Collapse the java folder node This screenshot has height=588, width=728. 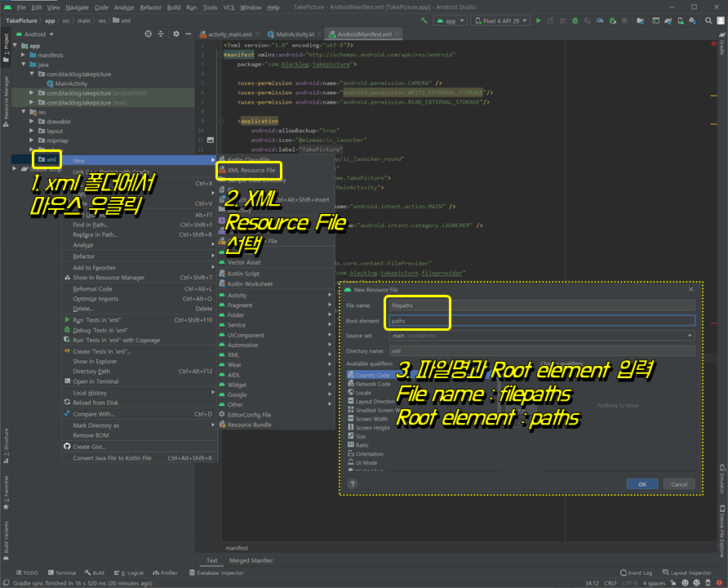point(23,64)
